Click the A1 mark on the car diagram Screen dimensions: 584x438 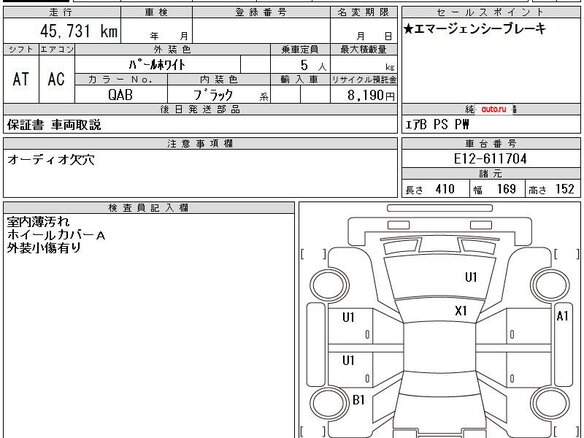[x=562, y=316]
